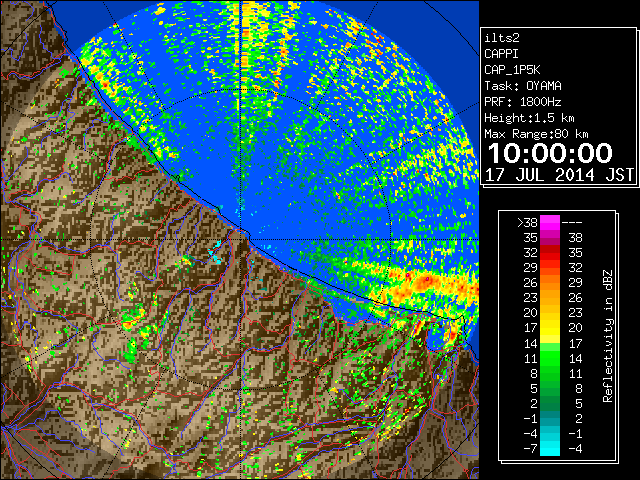The height and width of the screenshot is (480, 640).
Task: Click the radar site at the crosshair center
Action: pyautogui.click(x=241, y=239)
